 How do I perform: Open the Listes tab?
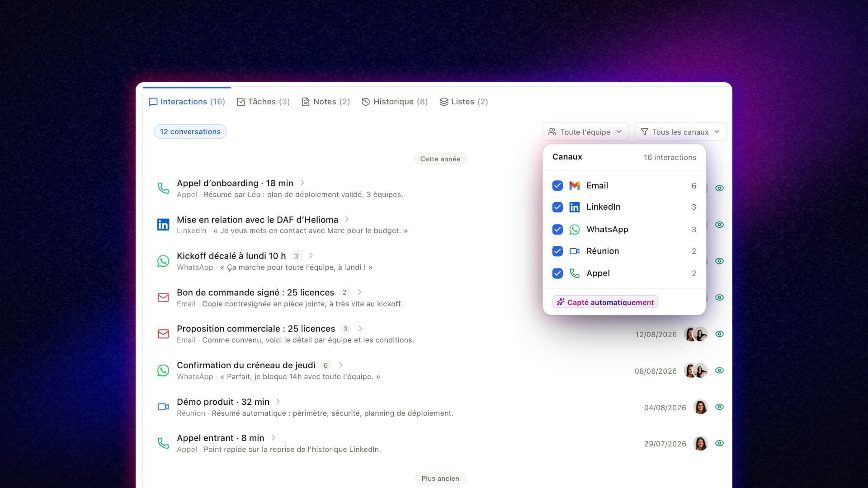(464, 102)
